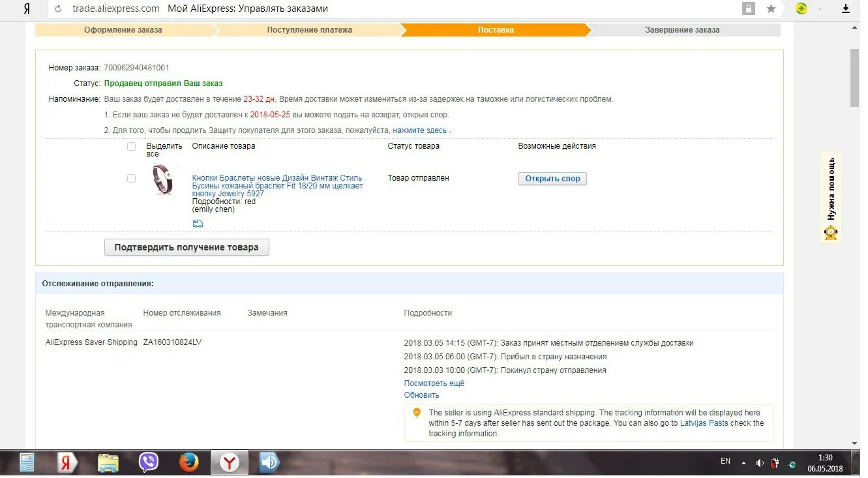
Task: Open the green extension icon in the browser toolbar
Action: (801, 8)
